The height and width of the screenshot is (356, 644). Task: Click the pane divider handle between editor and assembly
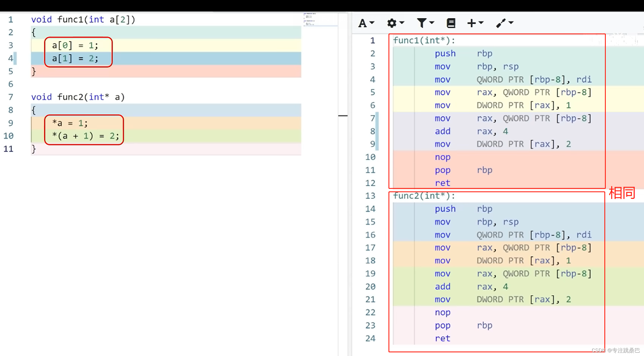tap(343, 115)
